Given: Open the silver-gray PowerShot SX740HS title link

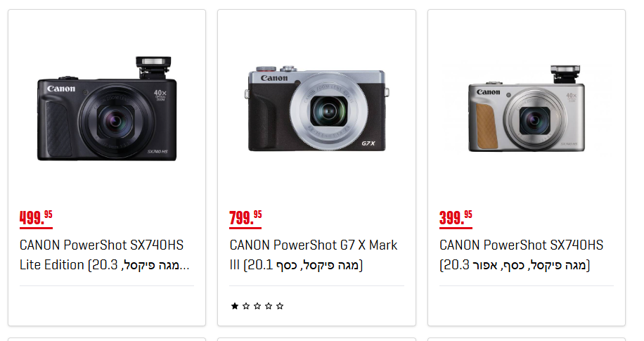Looking at the screenshot, I should pyautogui.click(x=521, y=255).
